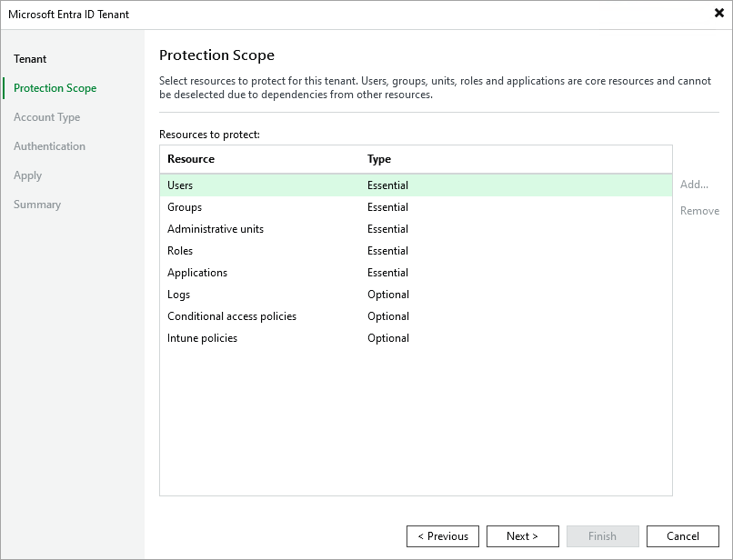
Task: Click the Remove button
Action: (699, 211)
